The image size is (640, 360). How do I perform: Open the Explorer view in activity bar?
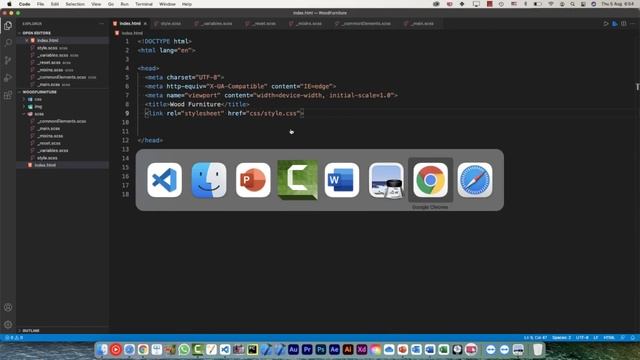[8, 26]
